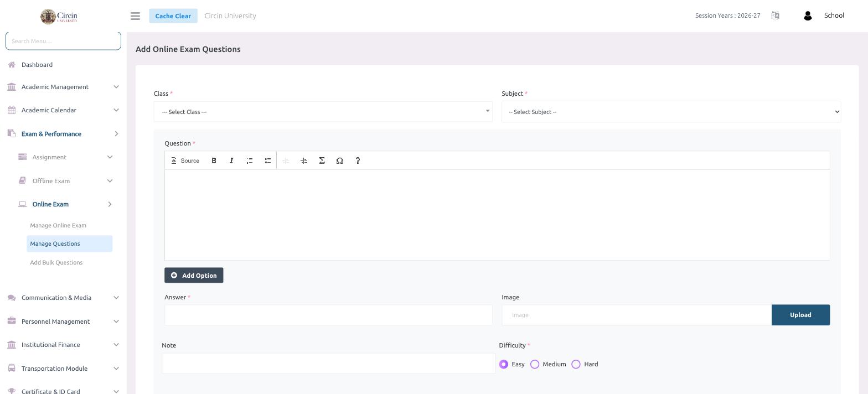Screen dimensions: 868x394
Task: Click Academic Calendar icon
Action: (12, 110)
